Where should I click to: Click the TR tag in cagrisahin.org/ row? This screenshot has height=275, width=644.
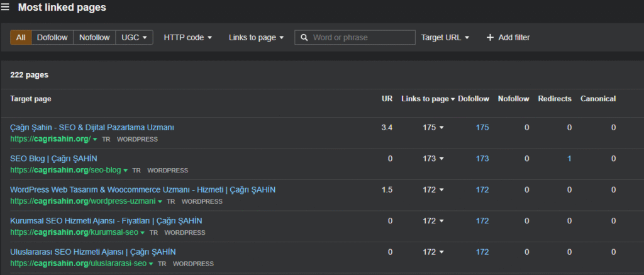point(106,139)
